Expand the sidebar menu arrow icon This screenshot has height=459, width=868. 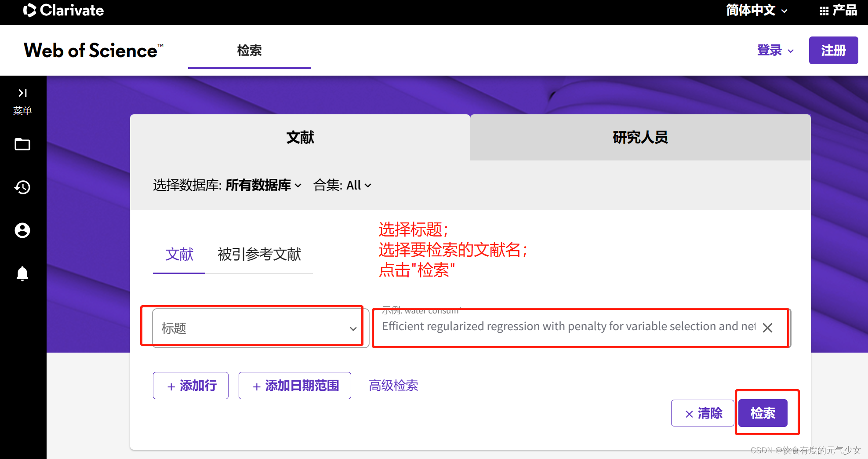pyautogui.click(x=22, y=93)
